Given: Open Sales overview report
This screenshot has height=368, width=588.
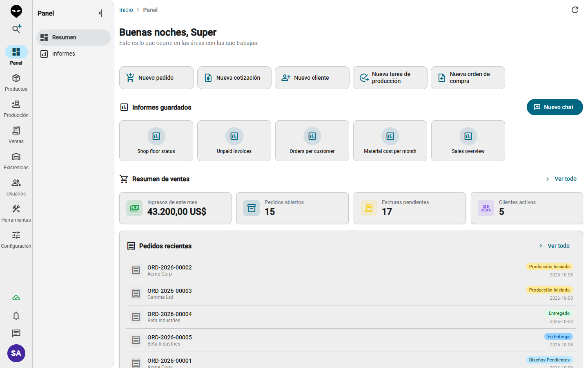Looking at the screenshot, I should (x=468, y=141).
